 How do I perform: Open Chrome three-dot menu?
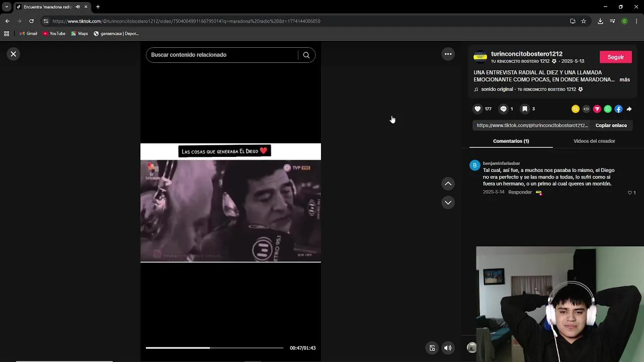[637, 21]
